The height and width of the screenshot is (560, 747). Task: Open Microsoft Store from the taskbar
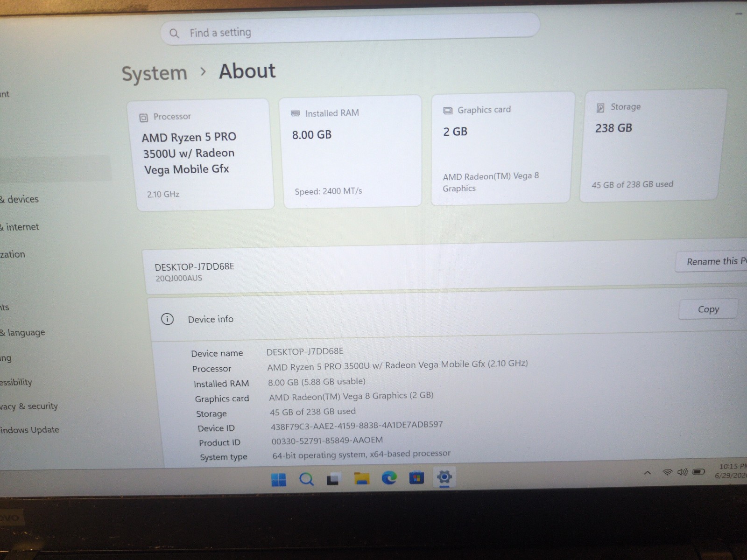point(416,477)
